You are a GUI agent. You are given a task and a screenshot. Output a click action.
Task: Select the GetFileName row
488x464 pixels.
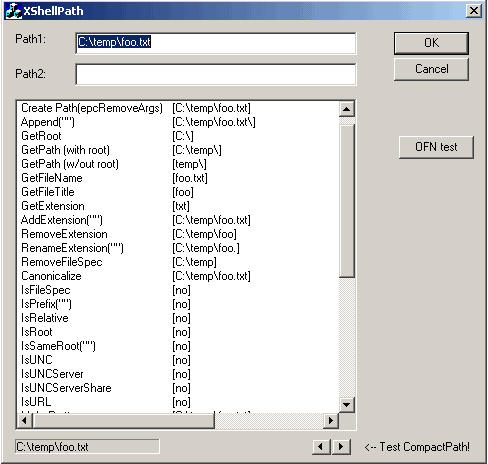coord(178,178)
